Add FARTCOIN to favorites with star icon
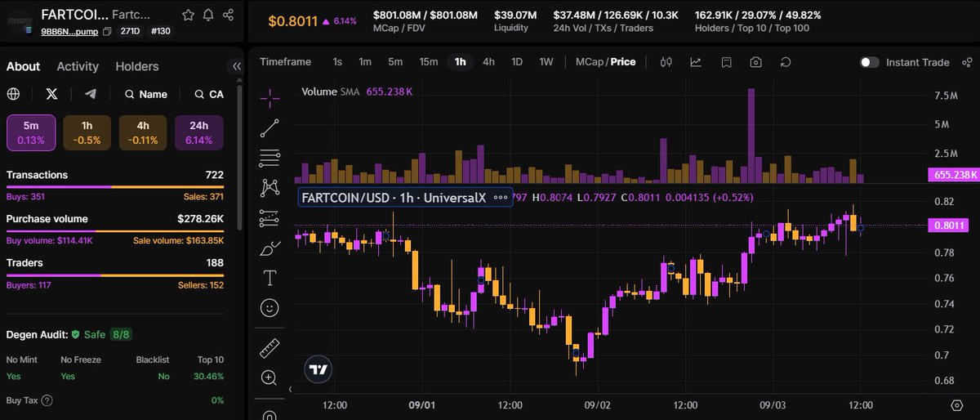The image size is (980, 420). (188, 15)
